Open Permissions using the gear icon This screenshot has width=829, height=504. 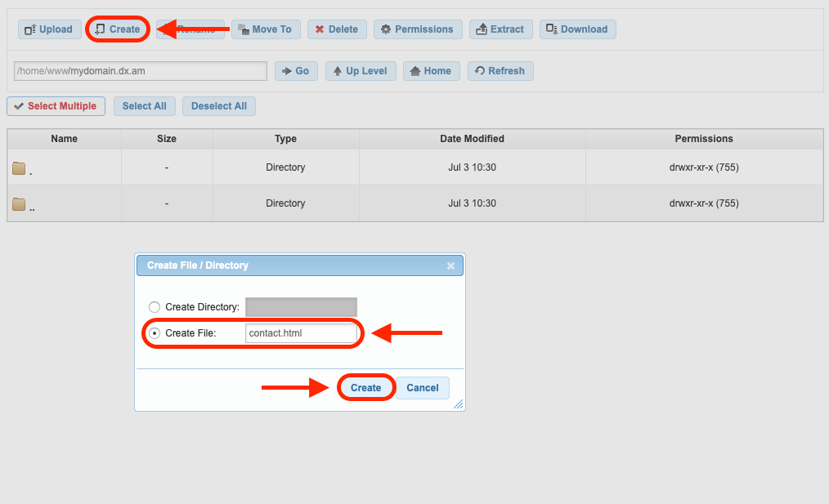click(418, 29)
